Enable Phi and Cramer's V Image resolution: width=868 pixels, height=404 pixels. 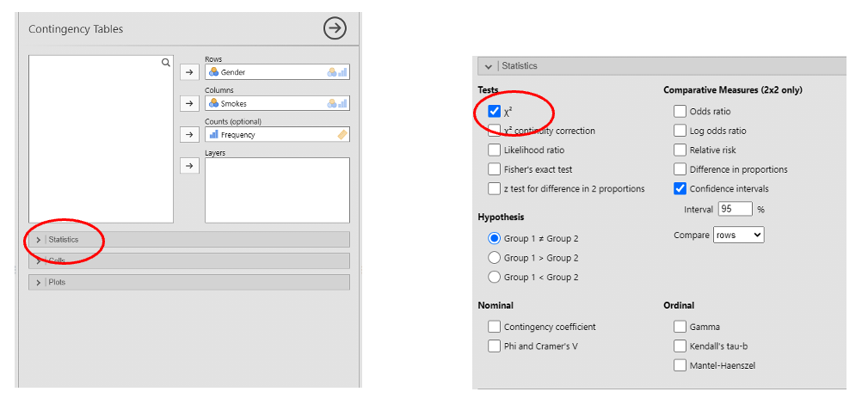click(495, 346)
